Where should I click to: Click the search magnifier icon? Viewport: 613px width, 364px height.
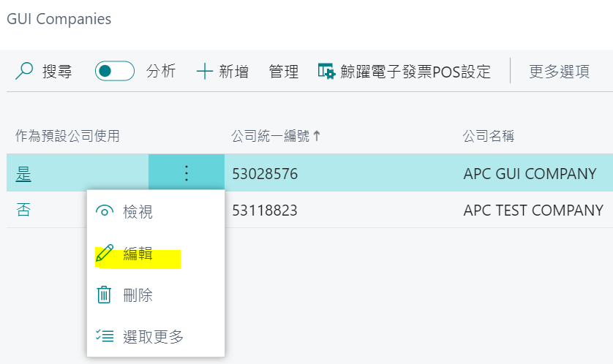tap(24, 71)
